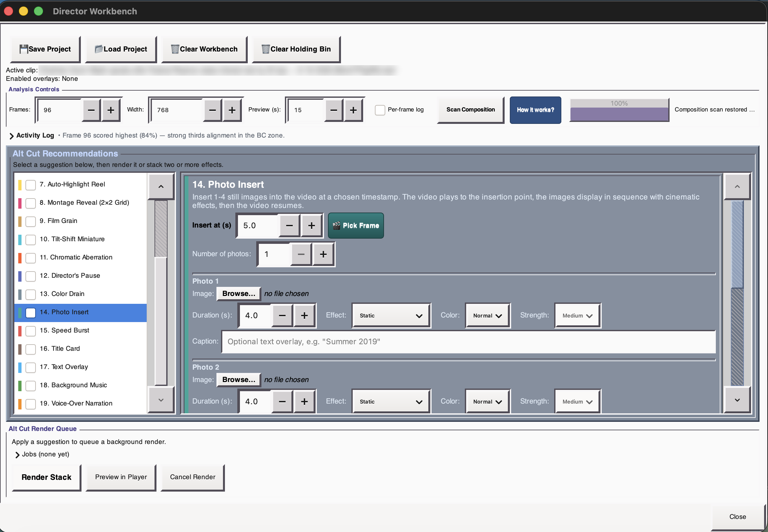Check the Auto-Highlight Reel checkbox
Image resolution: width=768 pixels, height=532 pixels.
(31, 185)
